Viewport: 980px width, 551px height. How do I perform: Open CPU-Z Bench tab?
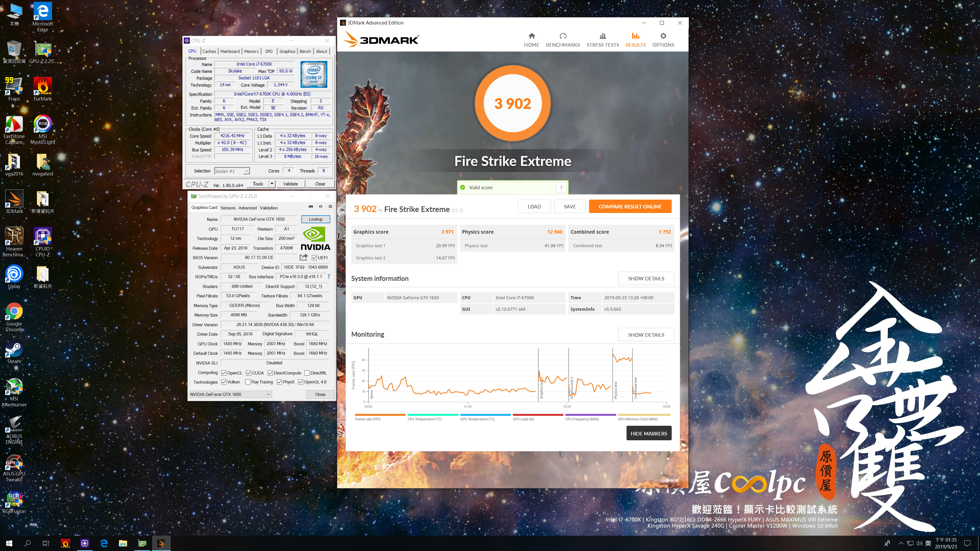(305, 51)
